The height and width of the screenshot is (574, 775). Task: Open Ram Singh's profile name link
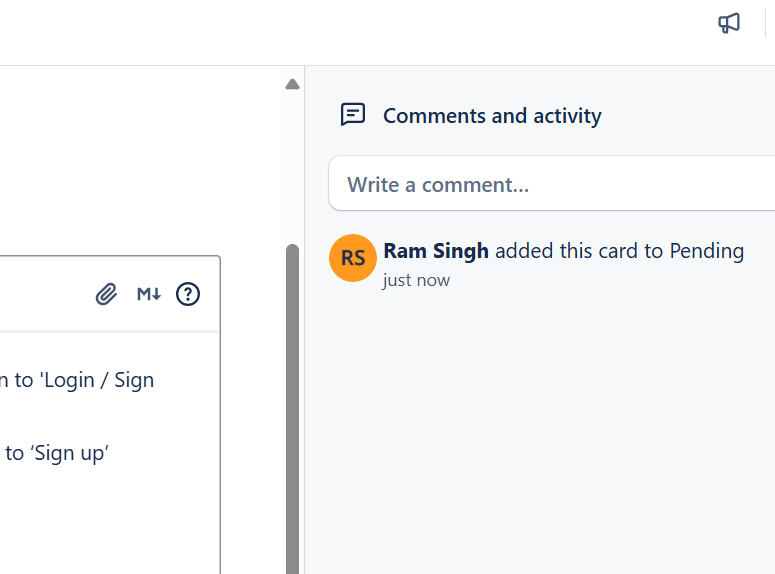(x=436, y=251)
